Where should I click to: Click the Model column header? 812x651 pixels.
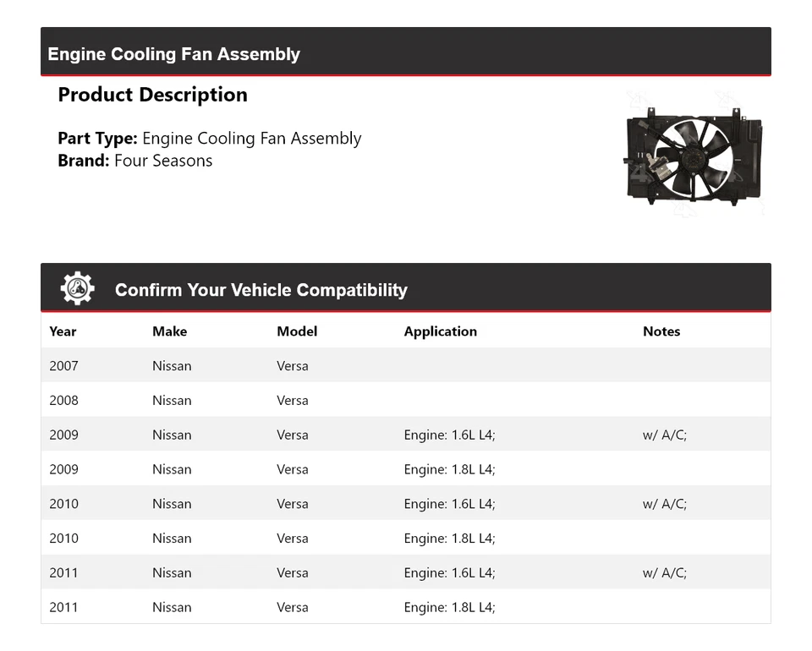[297, 331]
